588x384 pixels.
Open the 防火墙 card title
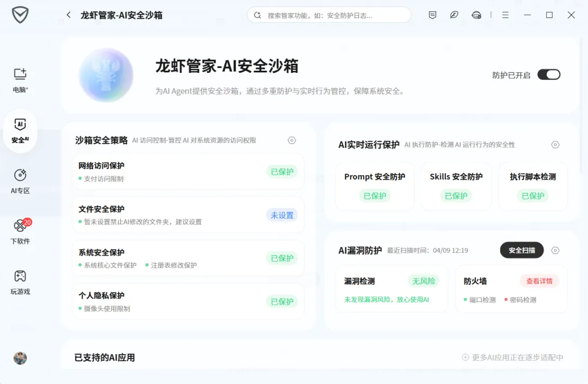pos(475,281)
